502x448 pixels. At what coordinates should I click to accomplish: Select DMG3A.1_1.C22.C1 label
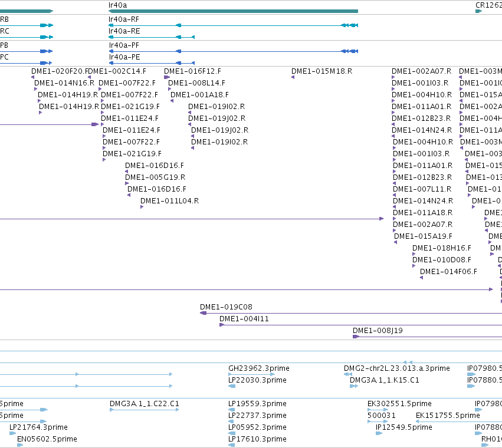pos(145,404)
